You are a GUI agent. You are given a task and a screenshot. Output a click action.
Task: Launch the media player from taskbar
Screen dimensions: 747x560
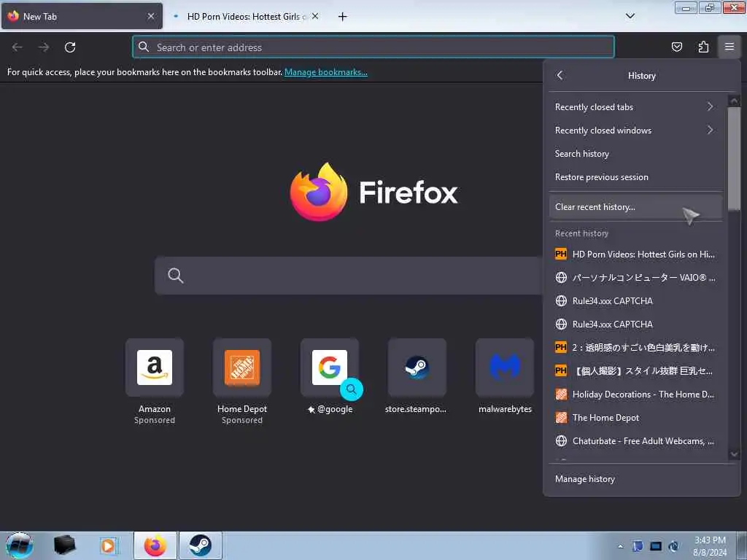point(108,545)
